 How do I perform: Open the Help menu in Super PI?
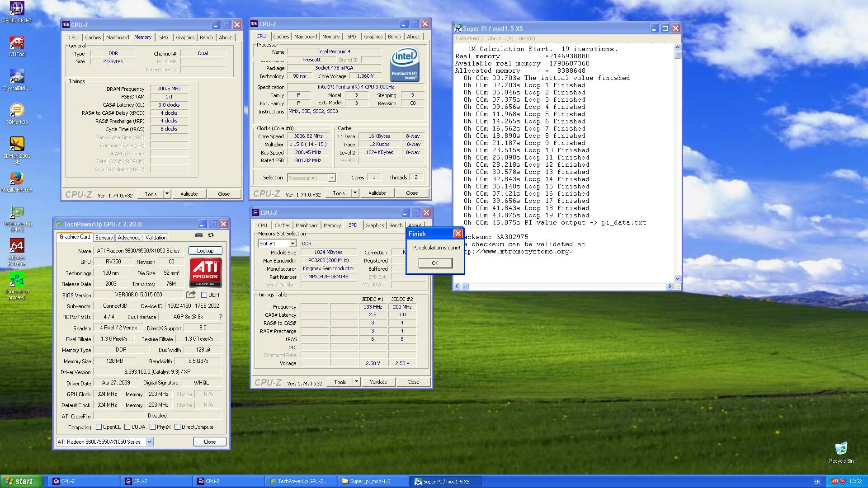click(527, 38)
